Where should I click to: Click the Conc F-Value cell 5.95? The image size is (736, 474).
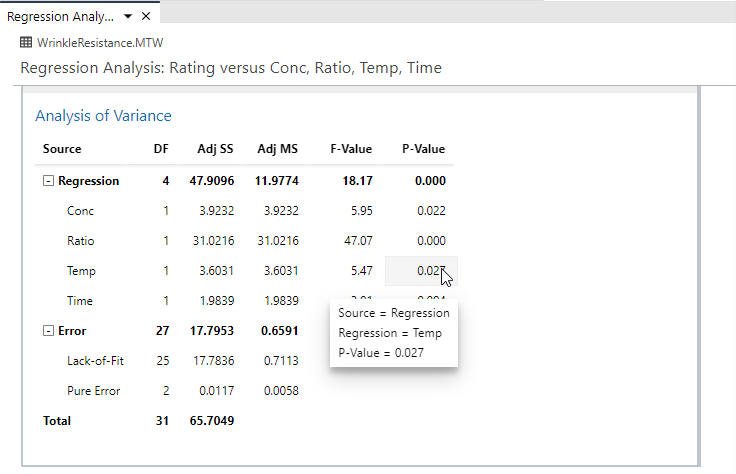point(359,211)
